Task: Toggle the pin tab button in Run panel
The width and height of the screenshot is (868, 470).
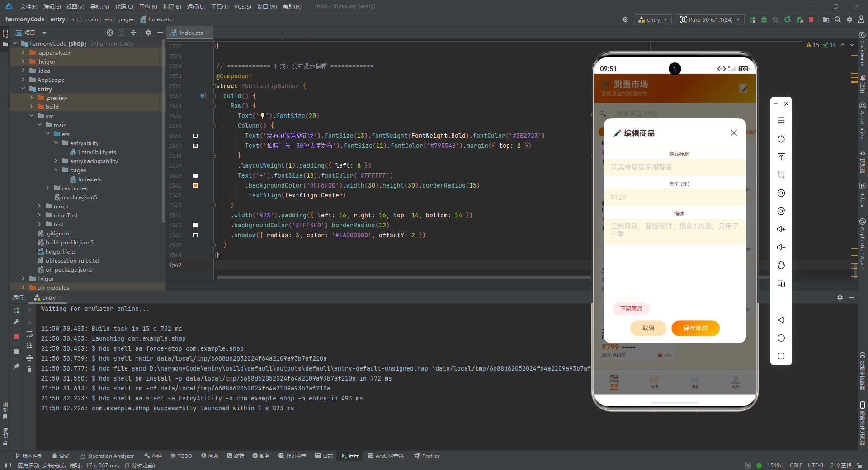Action: 16,367
